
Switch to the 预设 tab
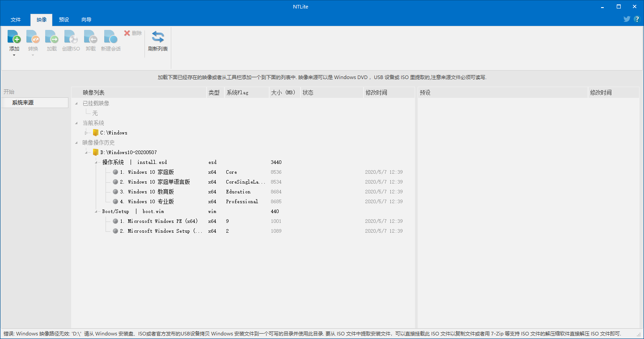coord(64,20)
